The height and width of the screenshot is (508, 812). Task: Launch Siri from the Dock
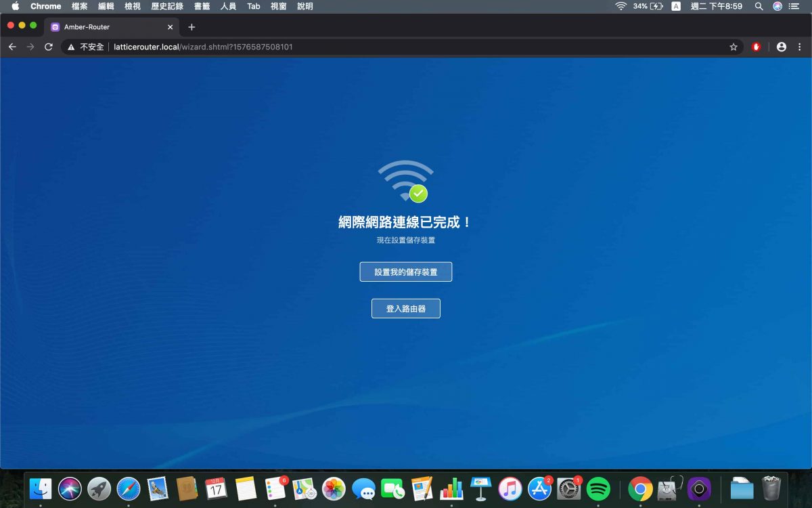tap(70, 488)
